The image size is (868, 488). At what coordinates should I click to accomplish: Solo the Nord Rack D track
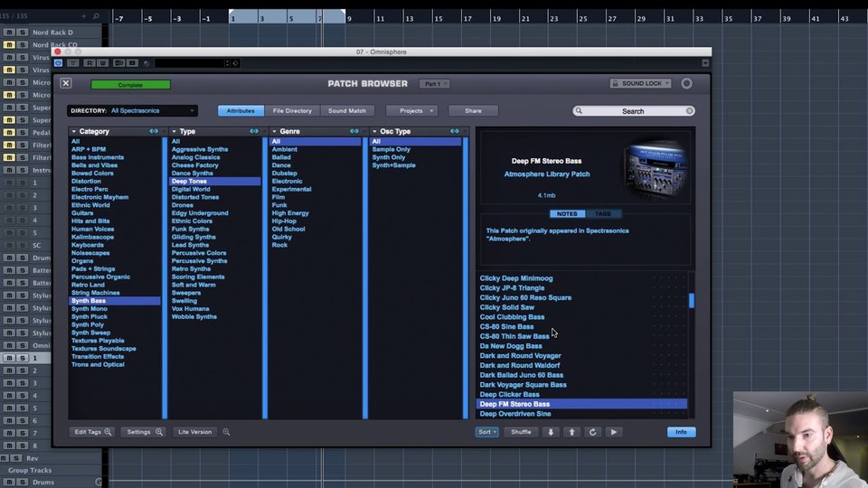[22, 33]
